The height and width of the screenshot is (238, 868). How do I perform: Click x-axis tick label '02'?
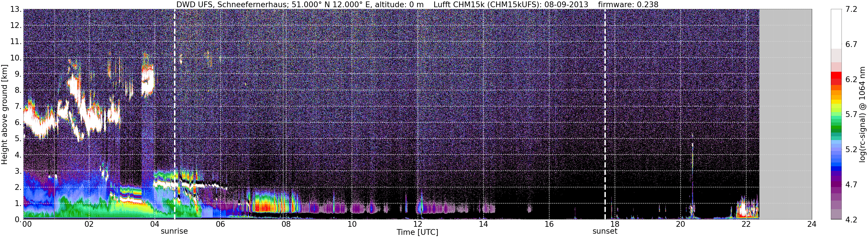89,224
